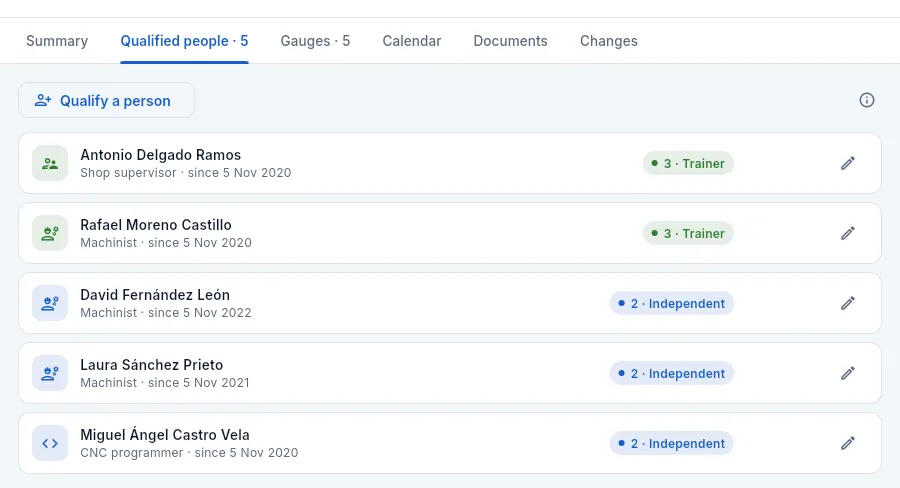
Task: Select the Qualified people · 5 tab
Action: [184, 41]
